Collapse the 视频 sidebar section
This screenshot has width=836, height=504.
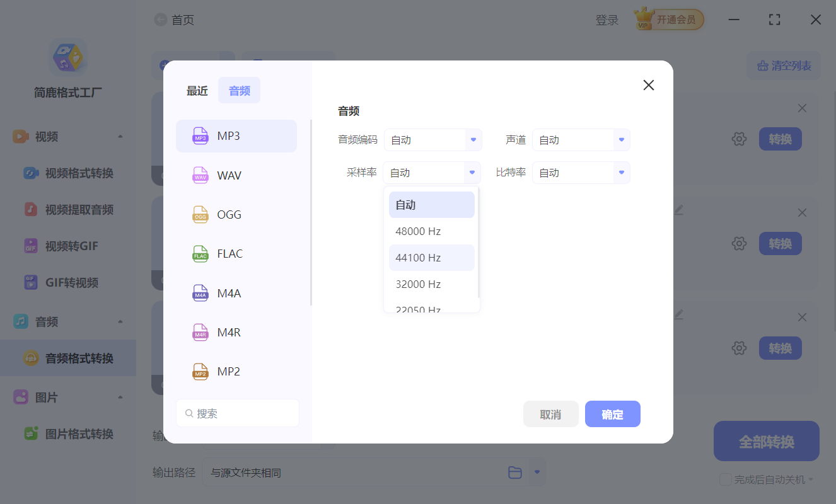coord(120,137)
